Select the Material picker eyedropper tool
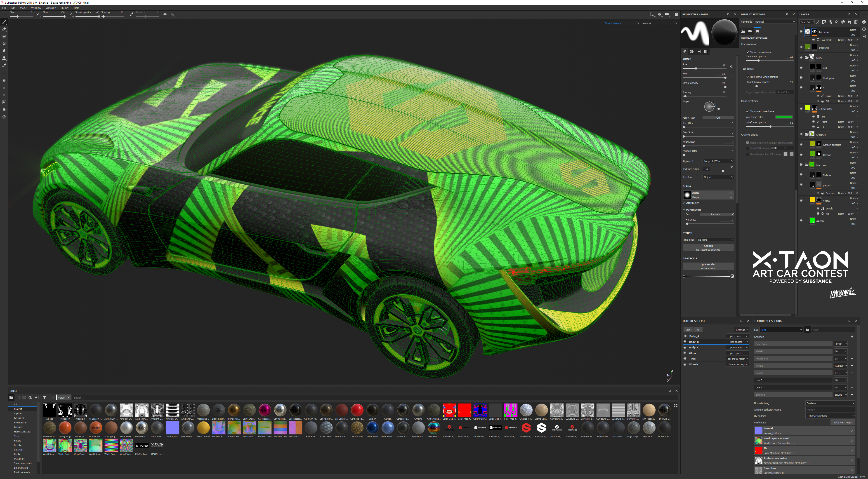 coord(4,65)
